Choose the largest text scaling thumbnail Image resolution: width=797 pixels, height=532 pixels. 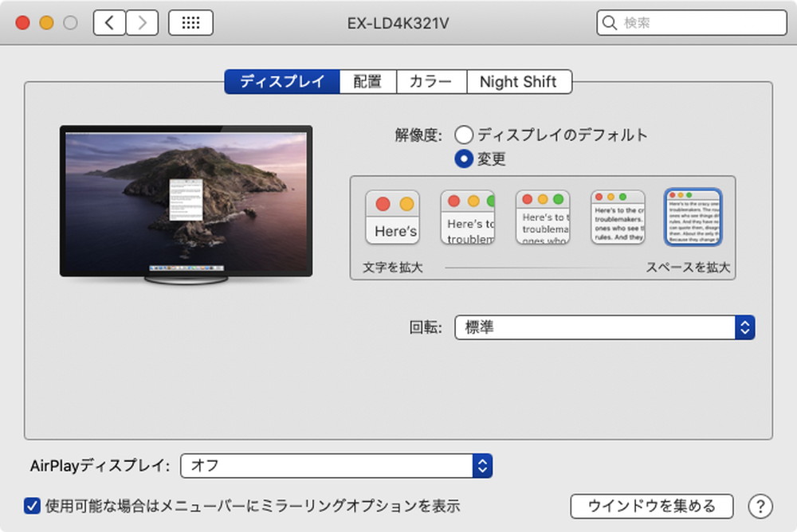click(392, 217)
